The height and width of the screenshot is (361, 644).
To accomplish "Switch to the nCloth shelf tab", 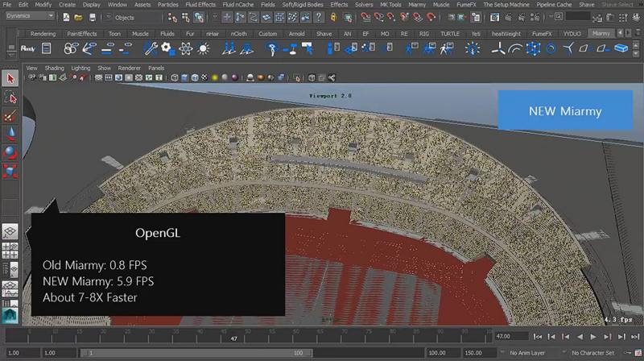I will (238, 34).
